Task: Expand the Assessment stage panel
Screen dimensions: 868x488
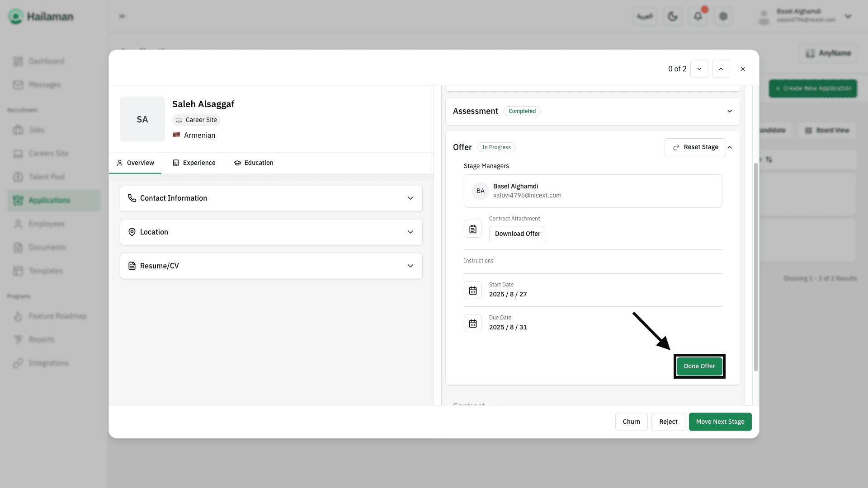Action: coord(729,111)
